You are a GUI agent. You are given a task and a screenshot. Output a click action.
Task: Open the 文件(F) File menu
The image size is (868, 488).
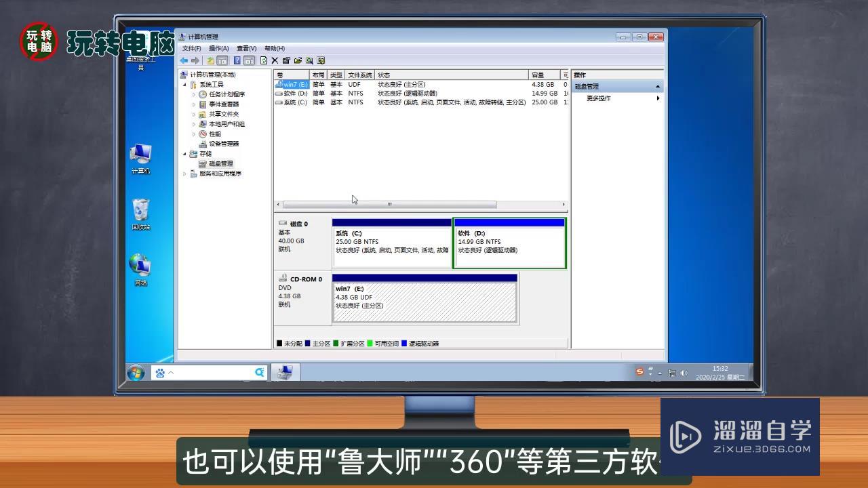[191, 49]
